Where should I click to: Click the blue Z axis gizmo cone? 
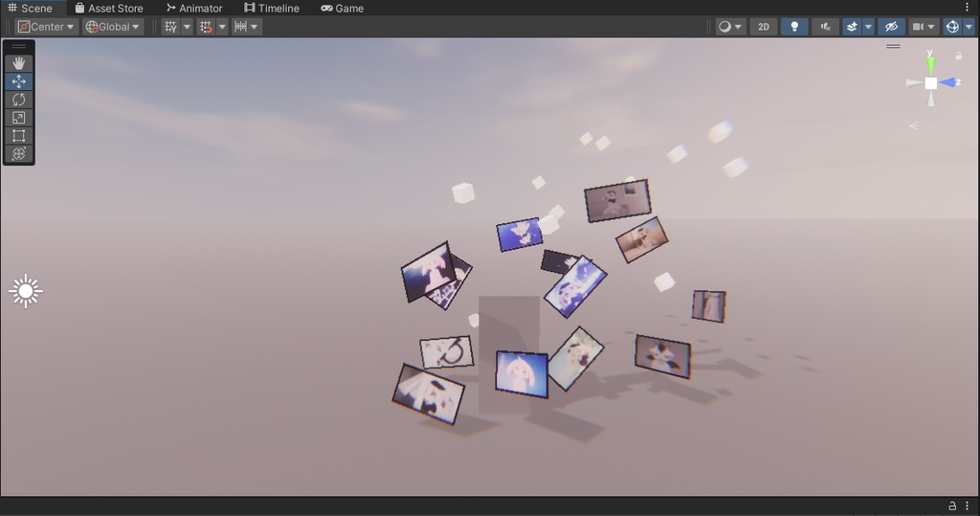pyautogui.click(x=948, y=82)
